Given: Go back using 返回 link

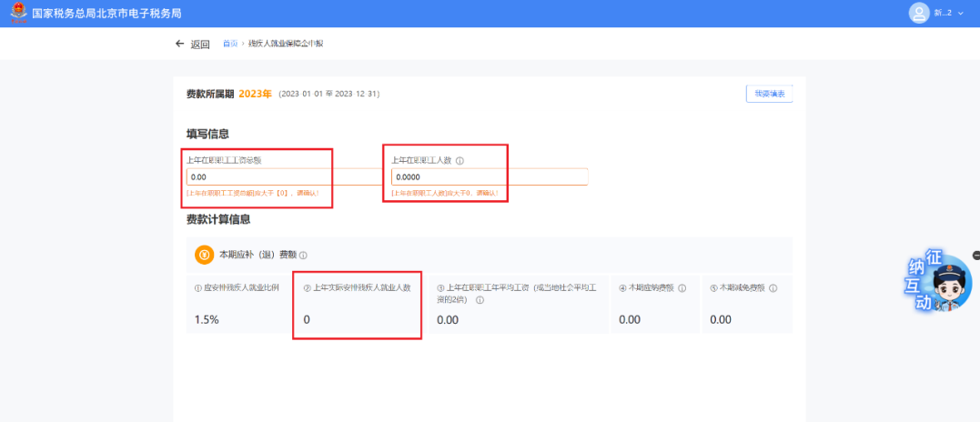Looking at the screenshot, I should click(200, 45).
